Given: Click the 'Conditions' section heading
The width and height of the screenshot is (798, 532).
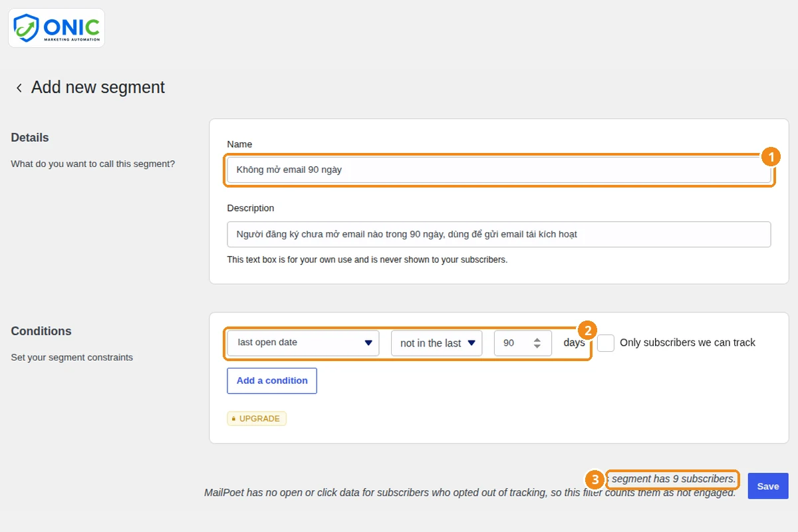Looking at the screenshot, I should 41,331.
